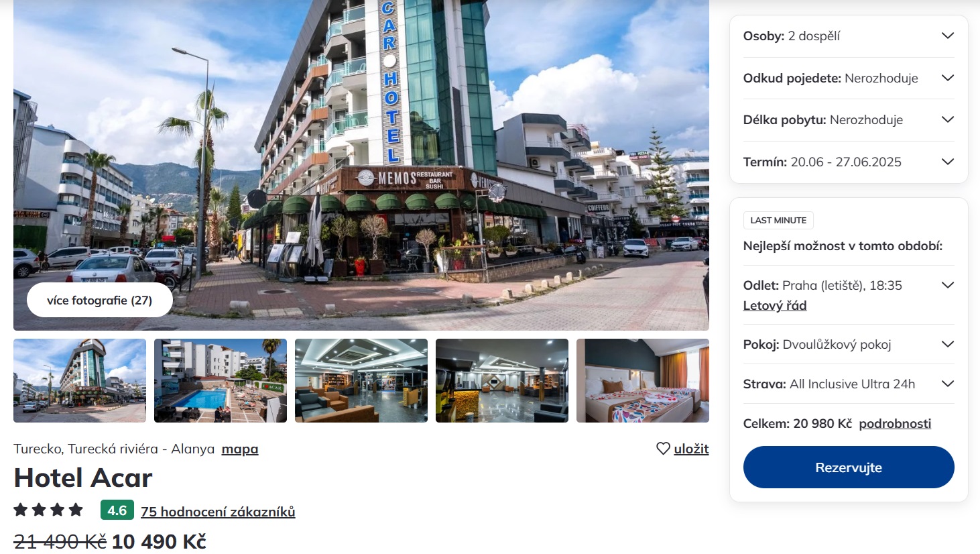Select the hotel exterior thumbnail

point(80,380)
